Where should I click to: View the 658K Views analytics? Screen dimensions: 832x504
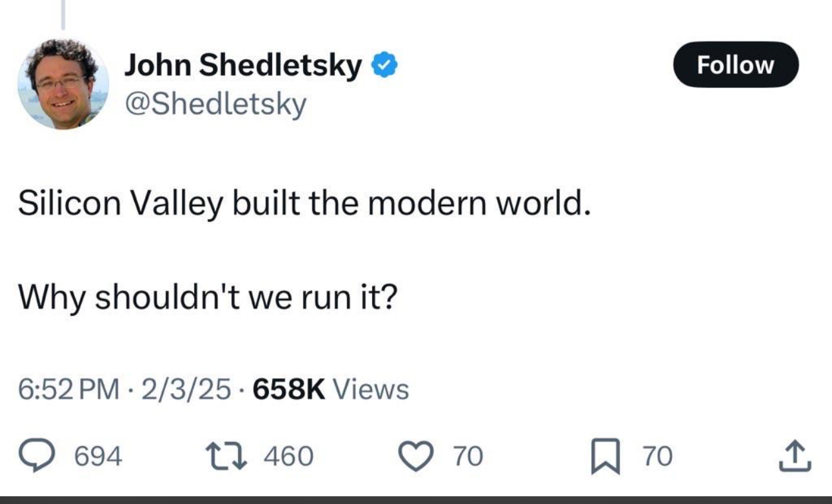(x=331, y=389)
